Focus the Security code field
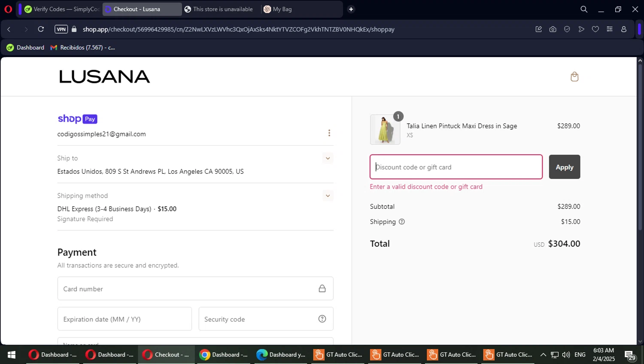The width and height of the screenshot is (644, 364). (x=266, y=319)
